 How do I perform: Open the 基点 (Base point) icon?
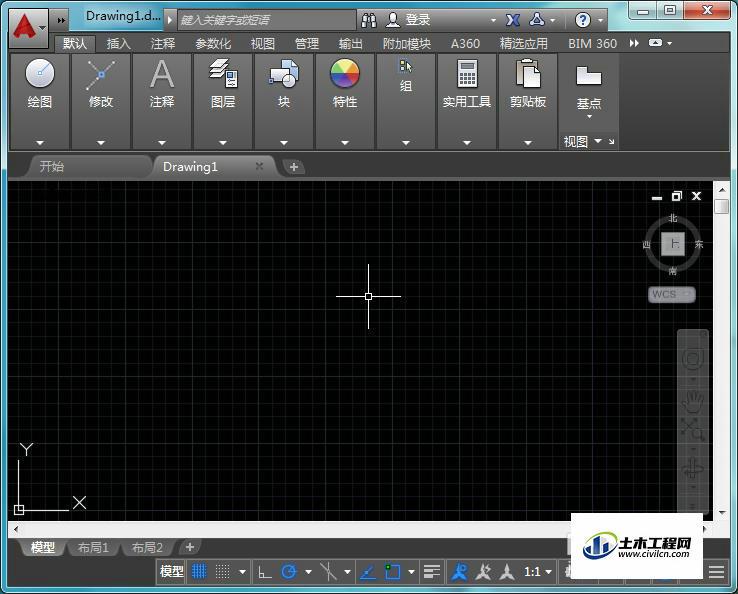click(x=588, y=75)
